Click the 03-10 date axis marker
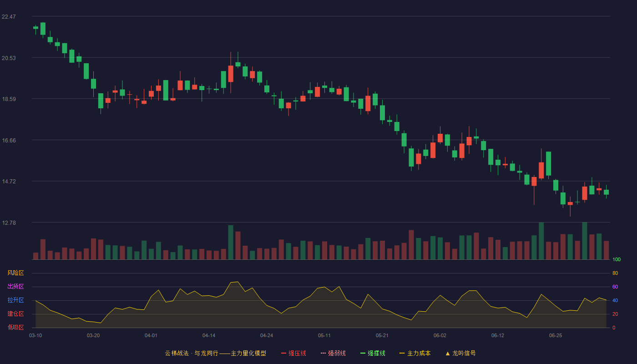This screenshot has height=364, width=637. coord(35,335)
